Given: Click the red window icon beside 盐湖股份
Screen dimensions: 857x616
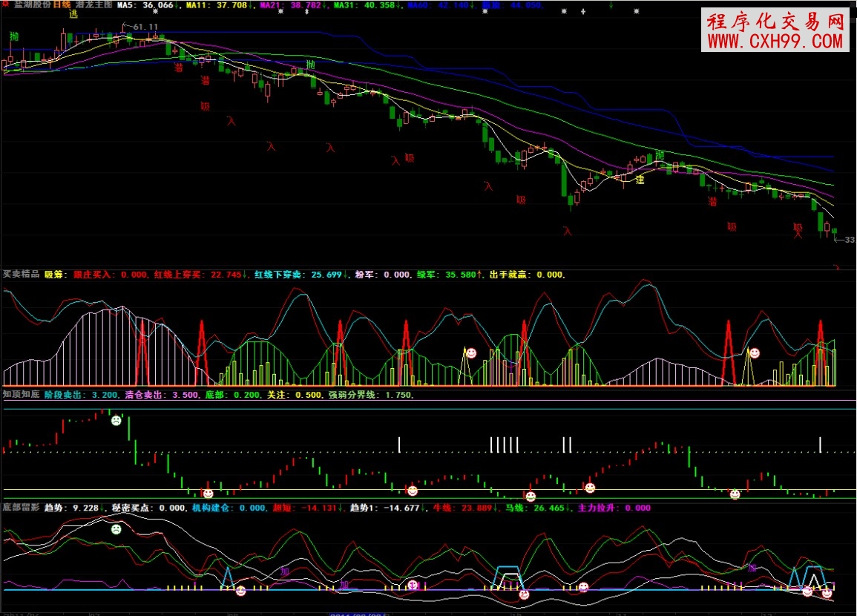Looking at the screenshot, I should tap(6, 4).
